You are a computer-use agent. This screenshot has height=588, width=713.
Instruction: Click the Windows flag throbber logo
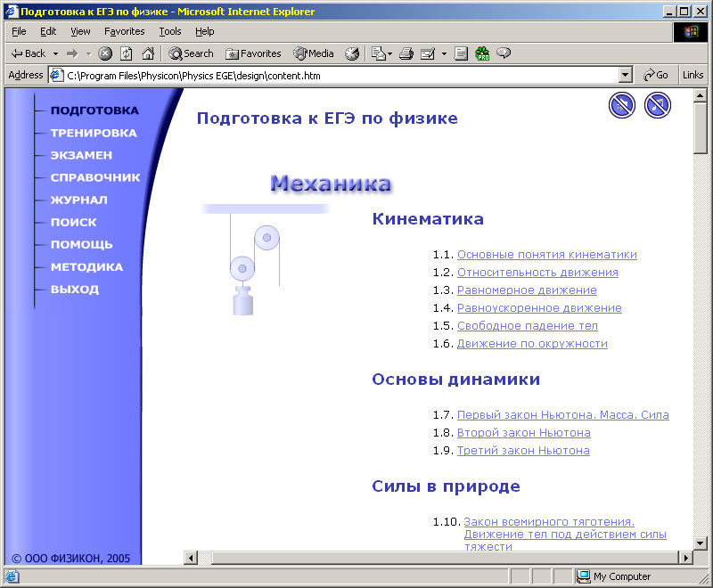690,32
